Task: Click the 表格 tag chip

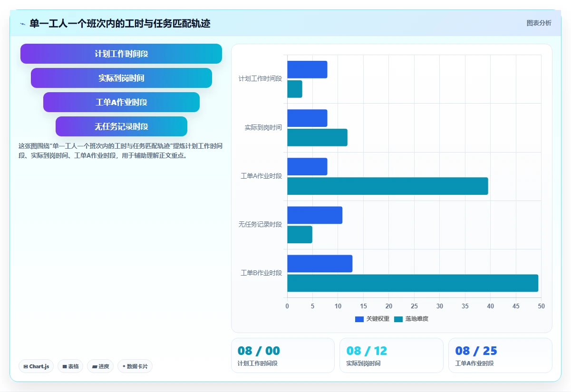Action: pyautogui.click(x=70, y=366)
